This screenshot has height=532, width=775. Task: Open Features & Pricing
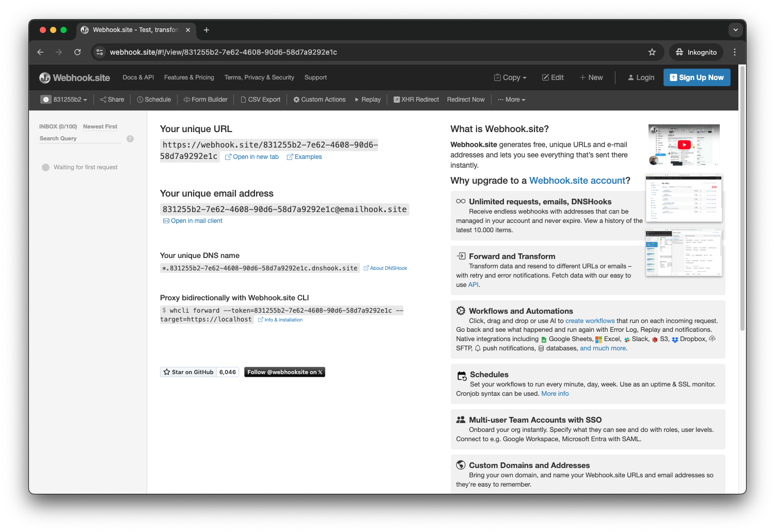point(188,77)
